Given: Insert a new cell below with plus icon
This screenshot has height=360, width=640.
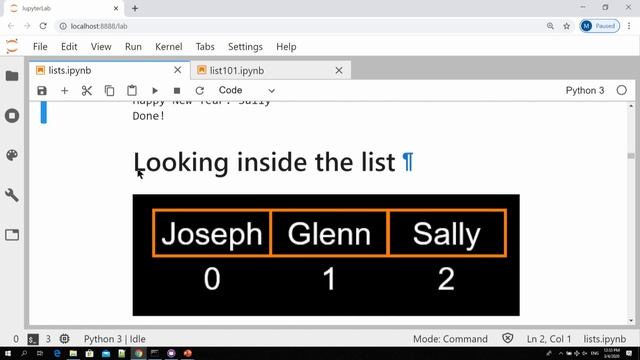Looking at the screenshot, I should click(64, 91).
